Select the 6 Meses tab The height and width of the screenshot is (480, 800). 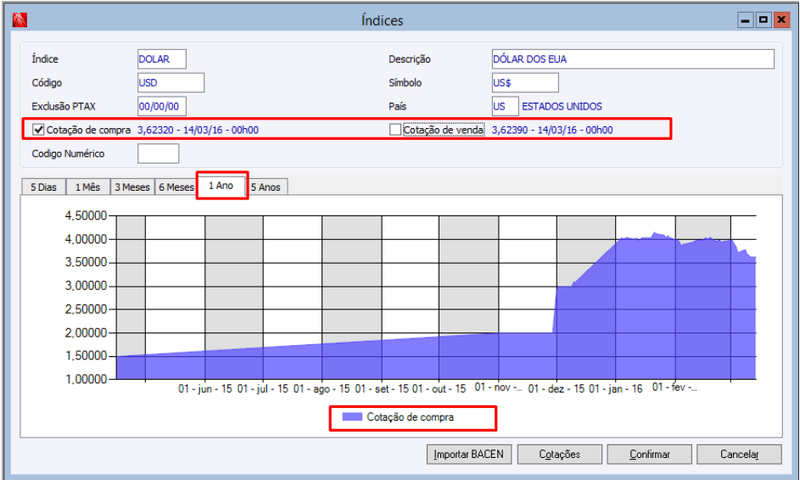pyautogui.click(x=176, y=187)
